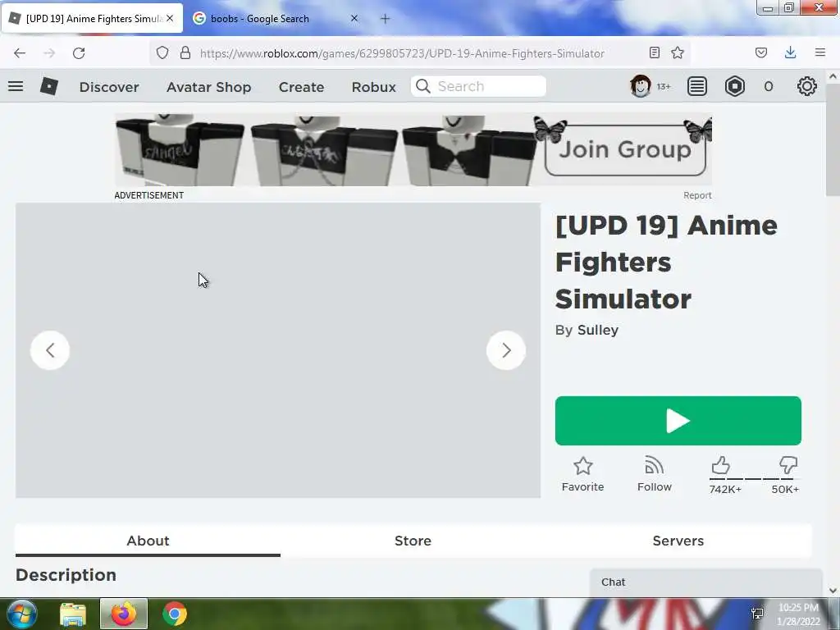Open Windows Explorer from the taskbar
This screenshot has height=630, width=840.
point(73,614)
